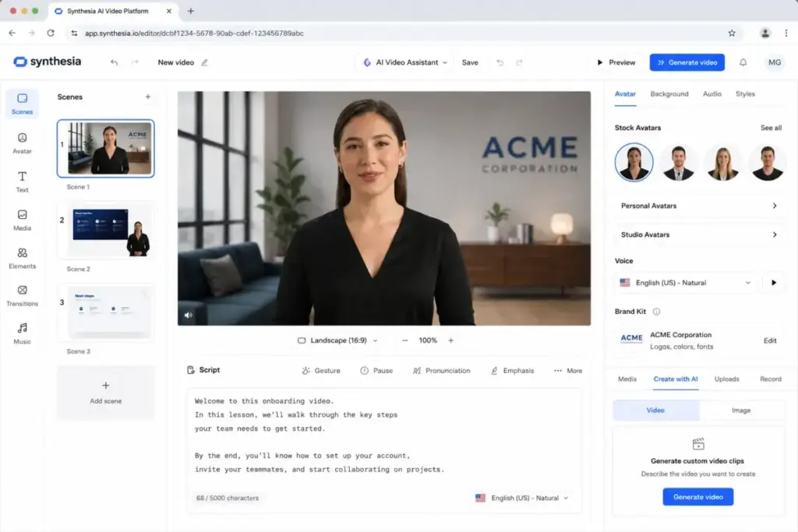798x532 pixels.
Task: Edit the ACME Corporation brand kit
Action: (x=770, y=340)
